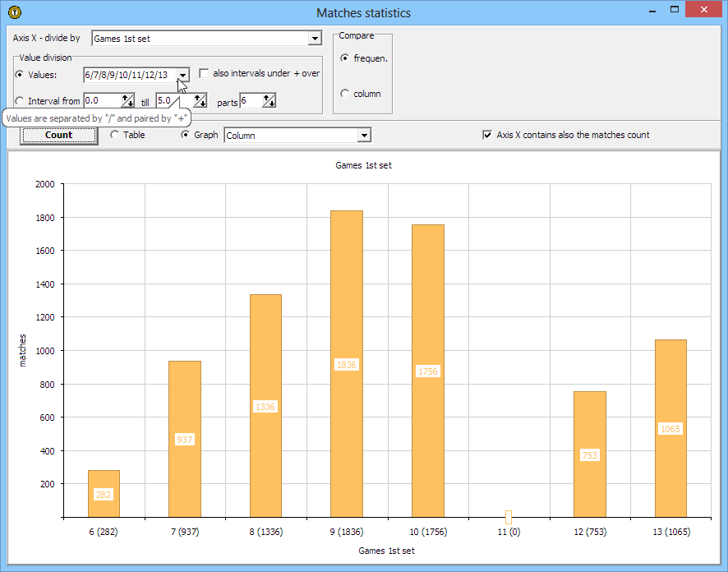Viewport: 728px width, 572px height.
Task: Select the 'Interval from' radio option
Action: point(20,100)
